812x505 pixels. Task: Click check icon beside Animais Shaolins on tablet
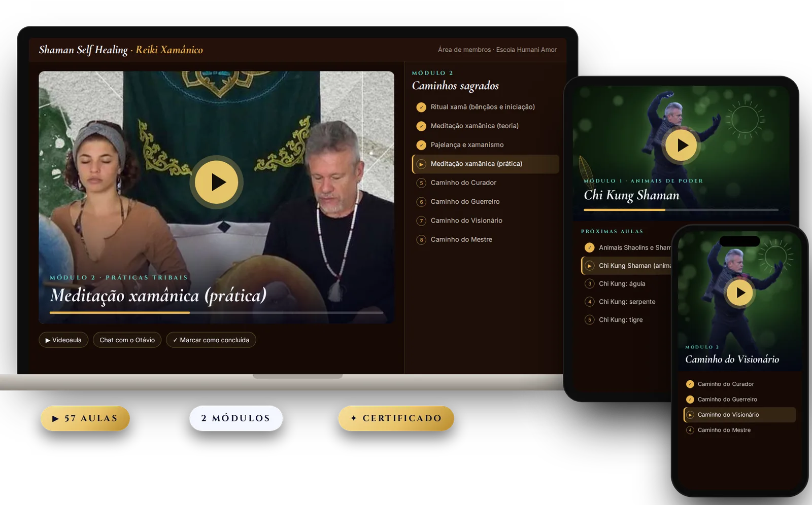point(589,247)
